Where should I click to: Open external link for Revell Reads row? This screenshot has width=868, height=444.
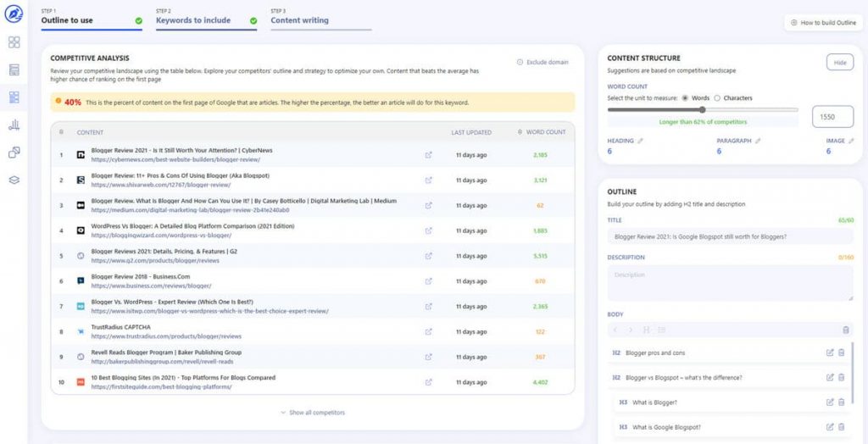(x=428, y=357)
